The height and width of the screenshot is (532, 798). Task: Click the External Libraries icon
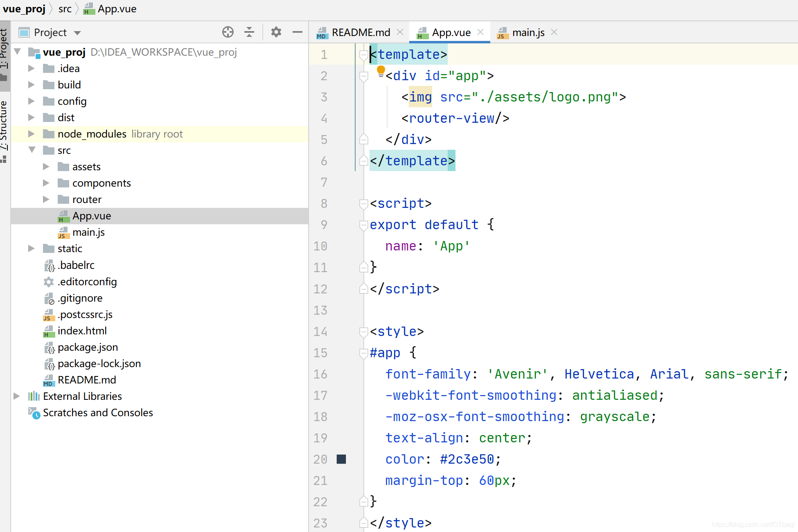(34, 396)
